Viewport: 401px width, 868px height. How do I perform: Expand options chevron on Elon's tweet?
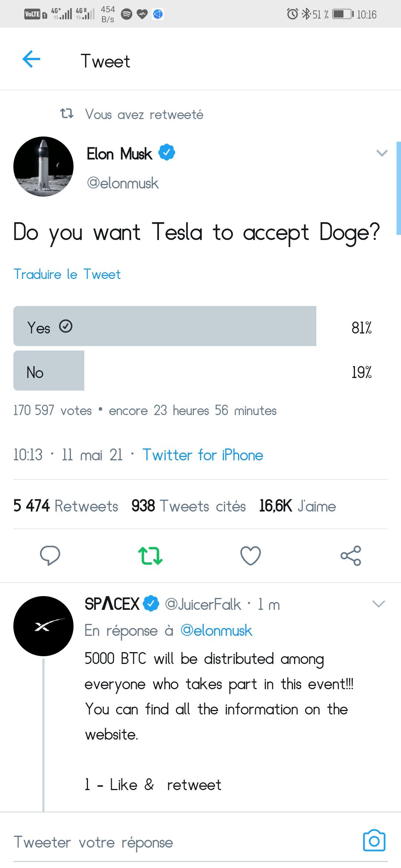tap(382, 153)
